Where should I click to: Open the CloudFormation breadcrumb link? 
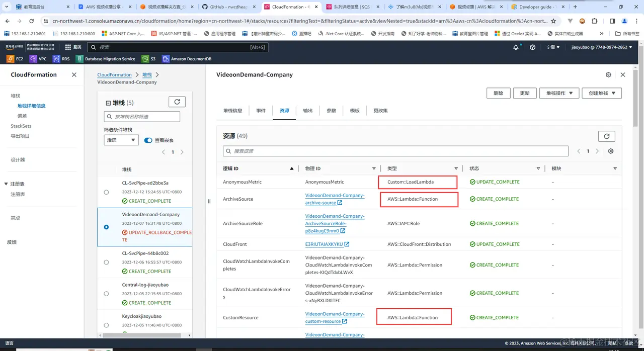coord(114,75)
